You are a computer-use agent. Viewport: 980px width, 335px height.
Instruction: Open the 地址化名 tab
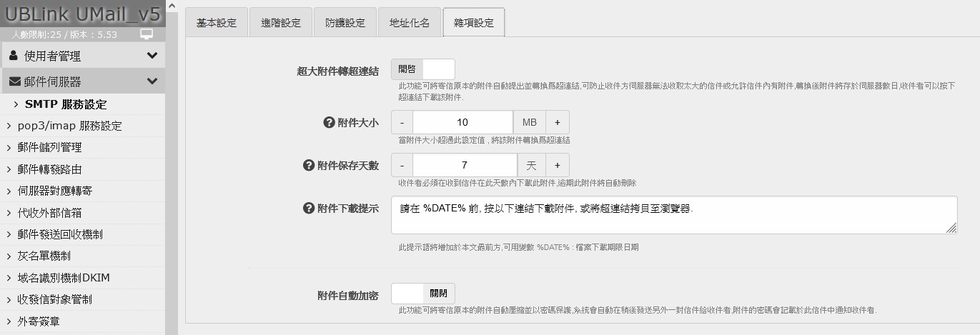(x=409, y=22)
